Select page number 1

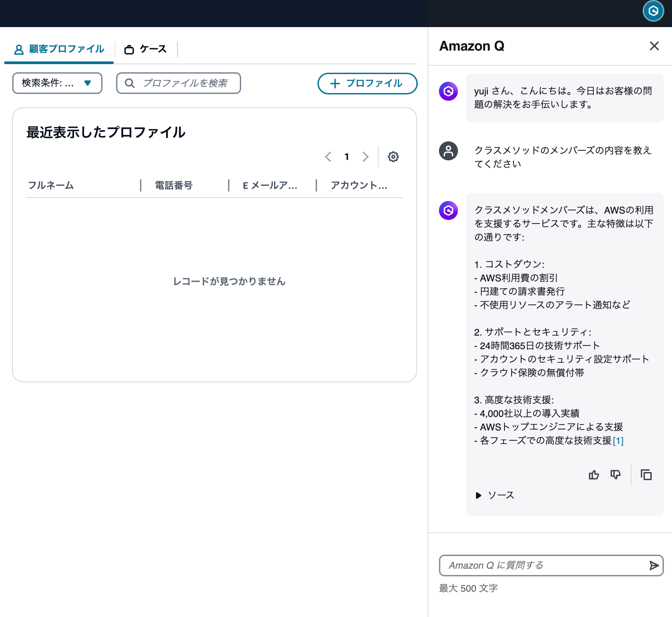(x=346, y=157)
